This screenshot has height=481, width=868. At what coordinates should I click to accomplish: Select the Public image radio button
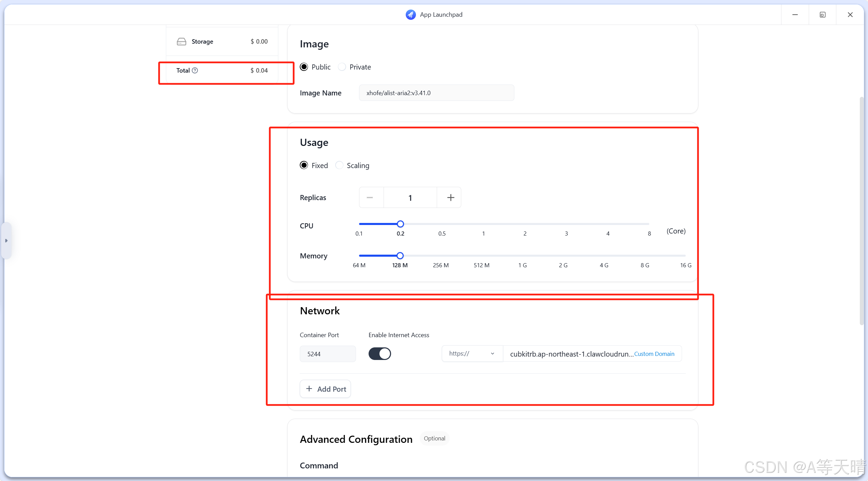304,67
